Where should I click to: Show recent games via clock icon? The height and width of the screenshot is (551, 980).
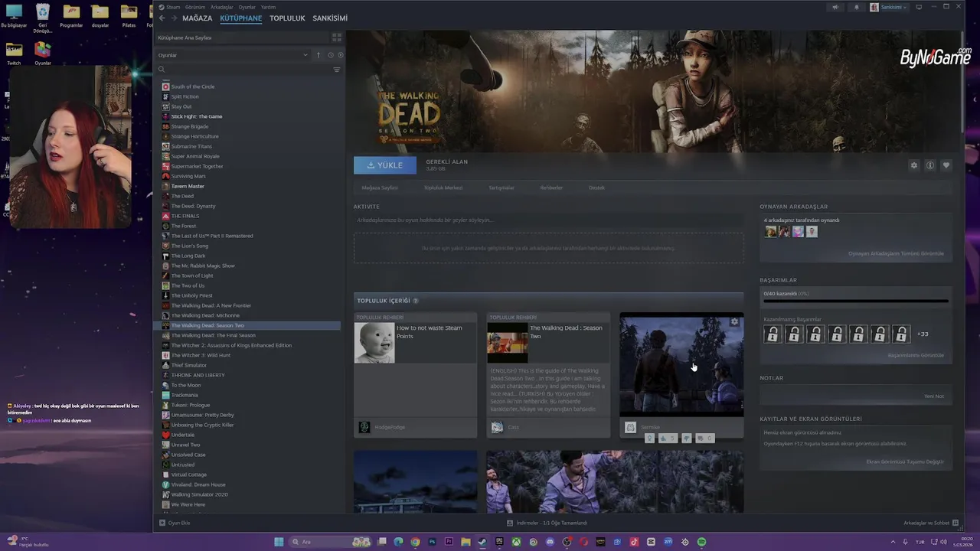(x=331, y=55)
